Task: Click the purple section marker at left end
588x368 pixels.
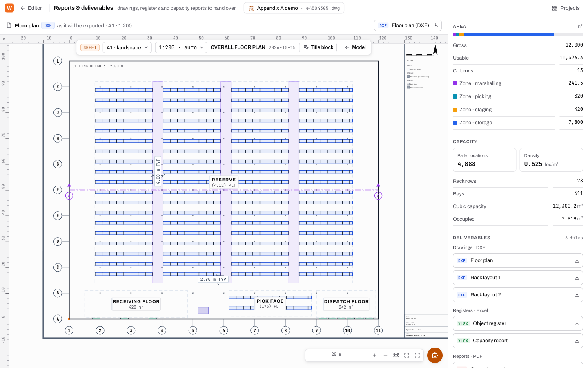Action: click(x=69, y=196)
